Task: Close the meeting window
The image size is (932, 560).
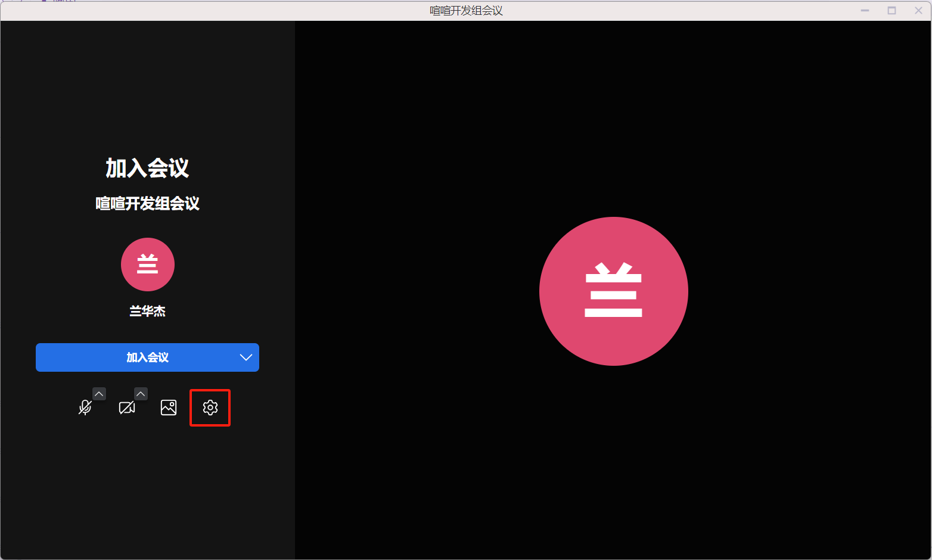Action: pos(918,11)
